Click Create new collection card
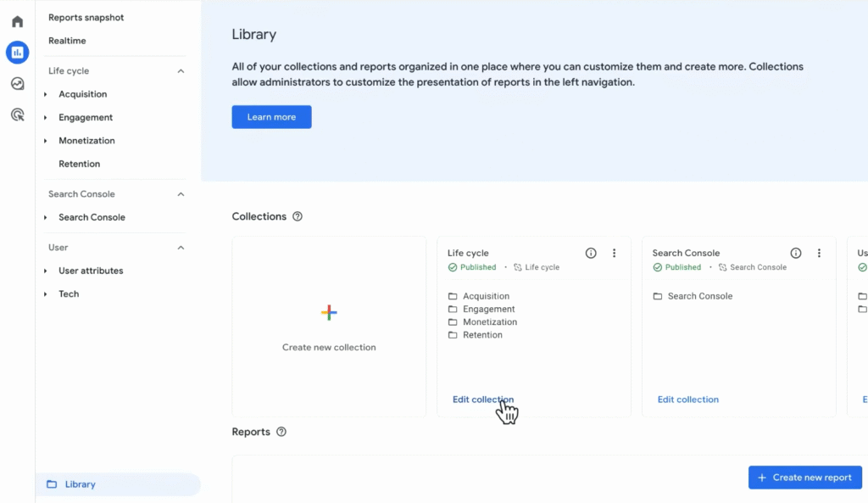Viewport: 868px width, 503px height. (329, 327)
